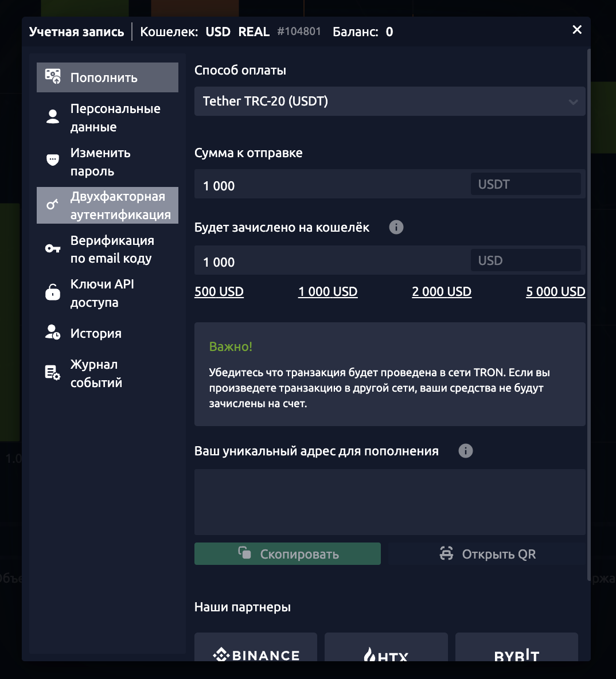Click the password shield icon
This screenshot has height=679, width=616.
(53, 160)
